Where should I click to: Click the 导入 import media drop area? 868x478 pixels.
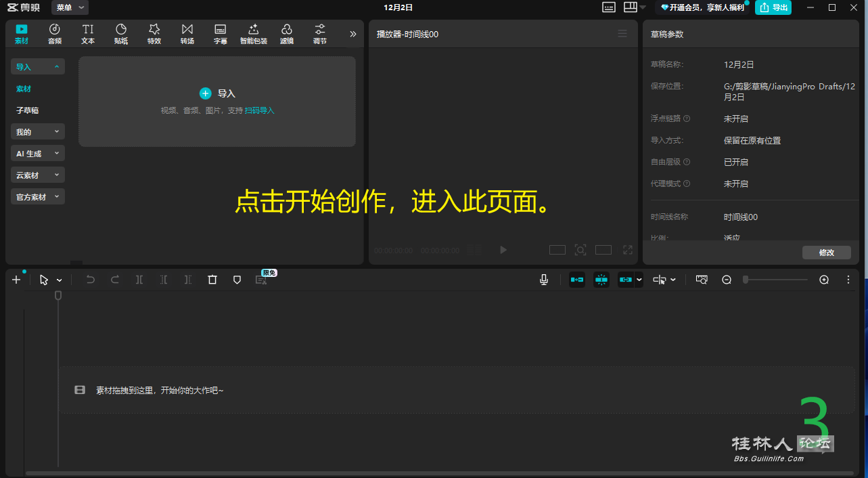(217, 101)
